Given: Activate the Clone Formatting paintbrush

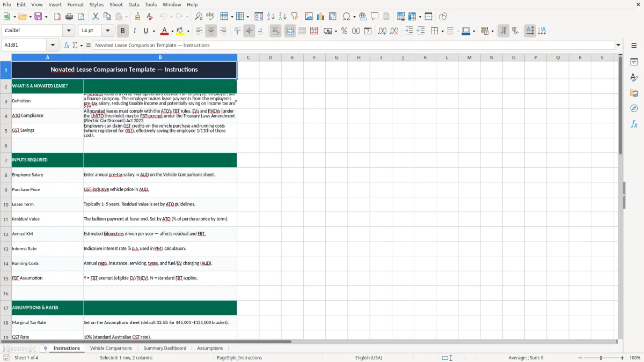Looking at the screenshot, I should point(138,17).
